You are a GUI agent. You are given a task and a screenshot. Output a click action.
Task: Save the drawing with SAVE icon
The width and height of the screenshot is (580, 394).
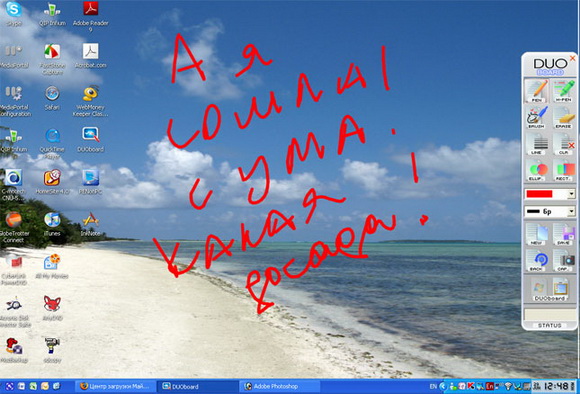click(563, 234)
